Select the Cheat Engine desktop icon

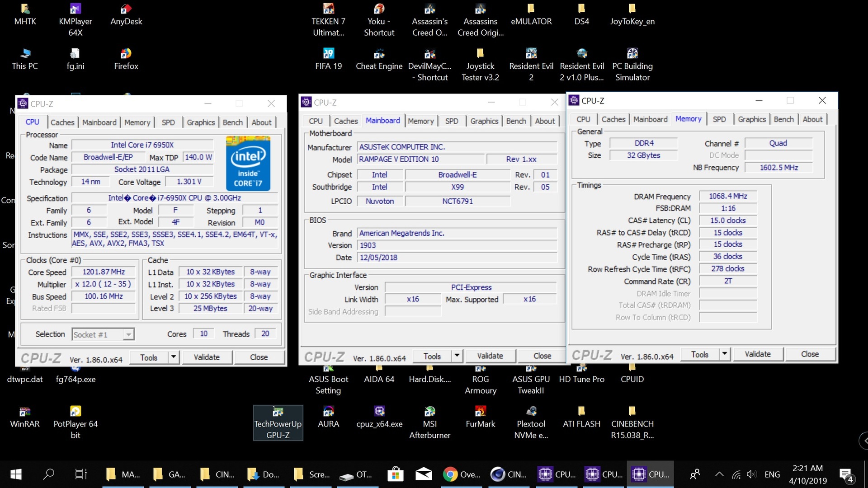379,60
